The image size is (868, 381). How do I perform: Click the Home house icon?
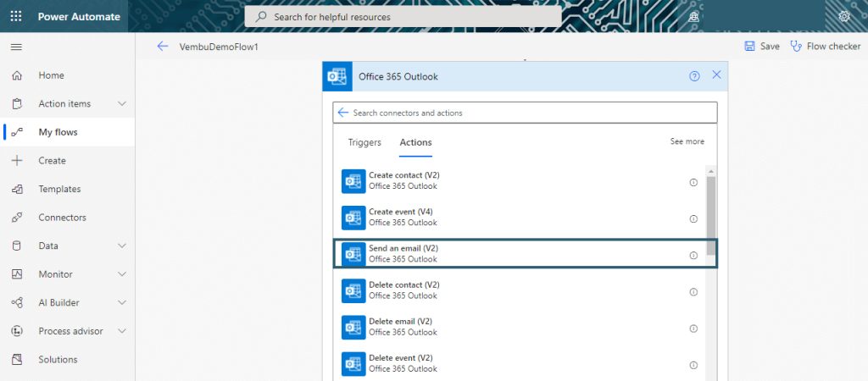(17, 75)
